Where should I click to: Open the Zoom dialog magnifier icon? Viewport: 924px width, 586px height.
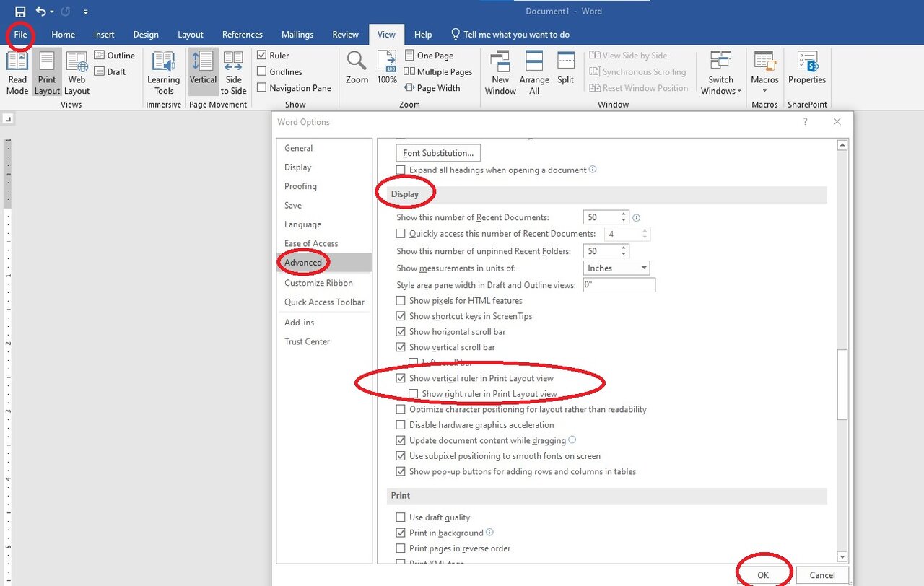click(x=357, y=63)
